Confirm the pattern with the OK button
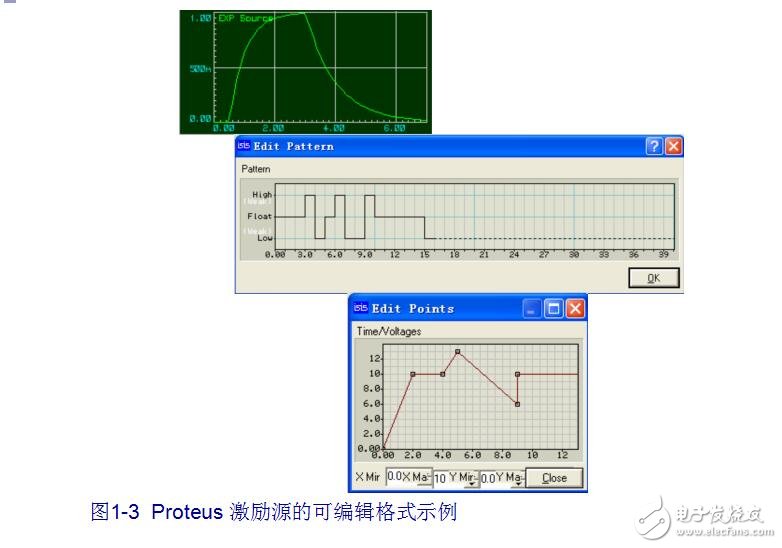This screenshot has height=548, width=782. 653,278
